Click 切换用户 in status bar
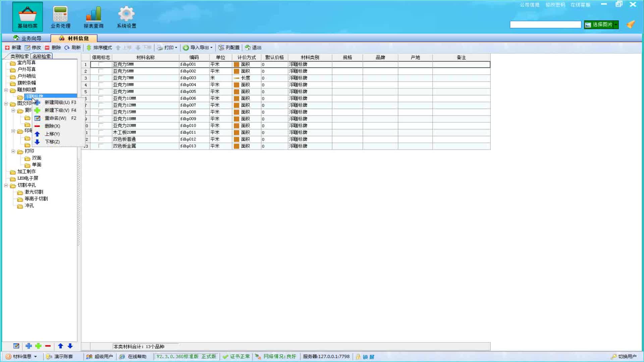 point(624,356)
